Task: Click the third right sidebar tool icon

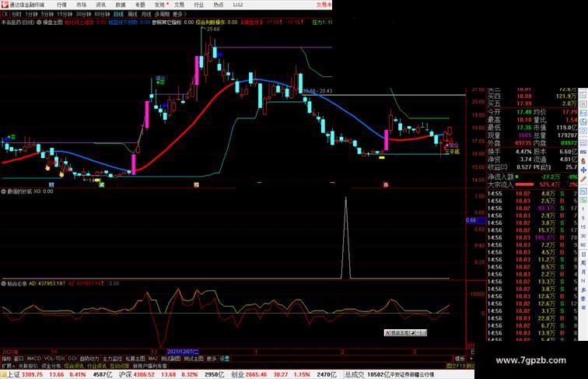Action: coord(583,113)
